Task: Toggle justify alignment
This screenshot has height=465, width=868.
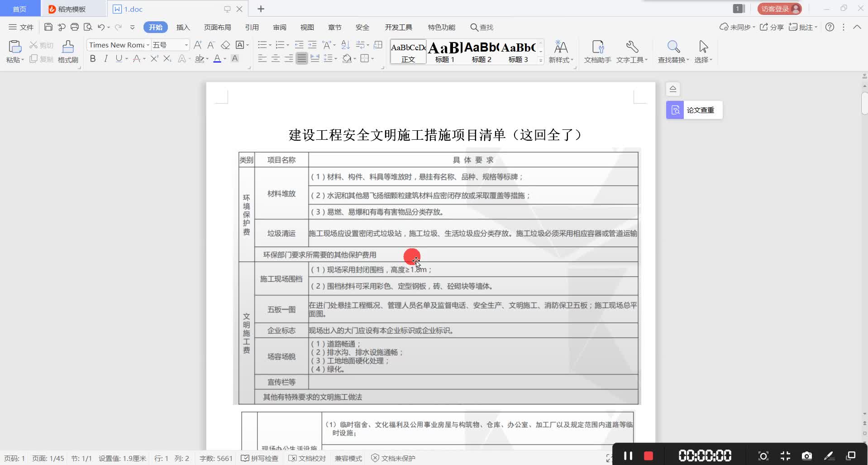Action: click(x=301, y=58)
